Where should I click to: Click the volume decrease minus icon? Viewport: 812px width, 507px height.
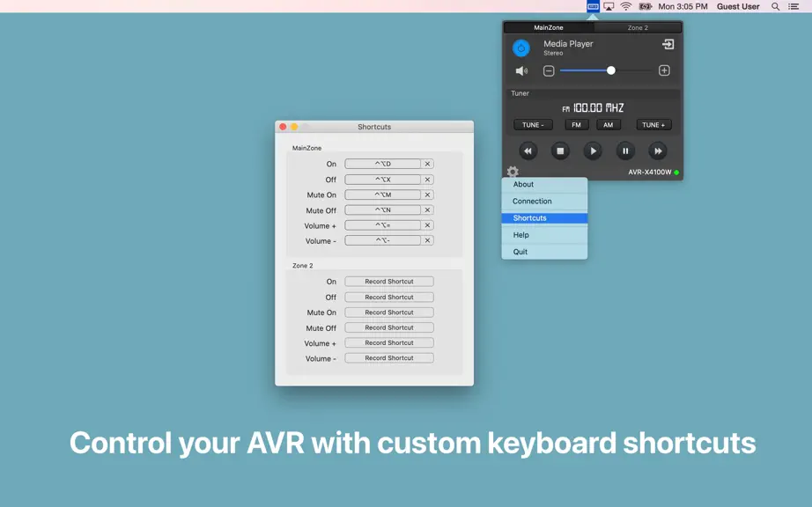[x=549, y=71]
